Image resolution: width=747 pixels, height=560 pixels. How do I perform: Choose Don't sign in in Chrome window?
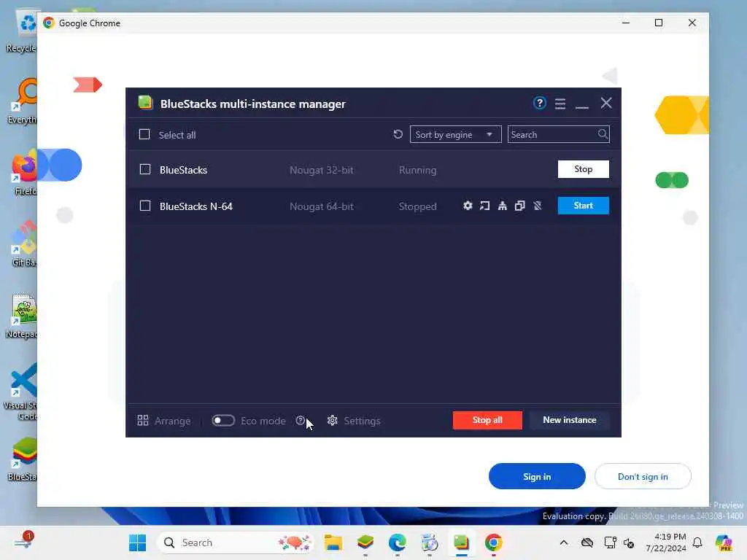tap(643, 476)
